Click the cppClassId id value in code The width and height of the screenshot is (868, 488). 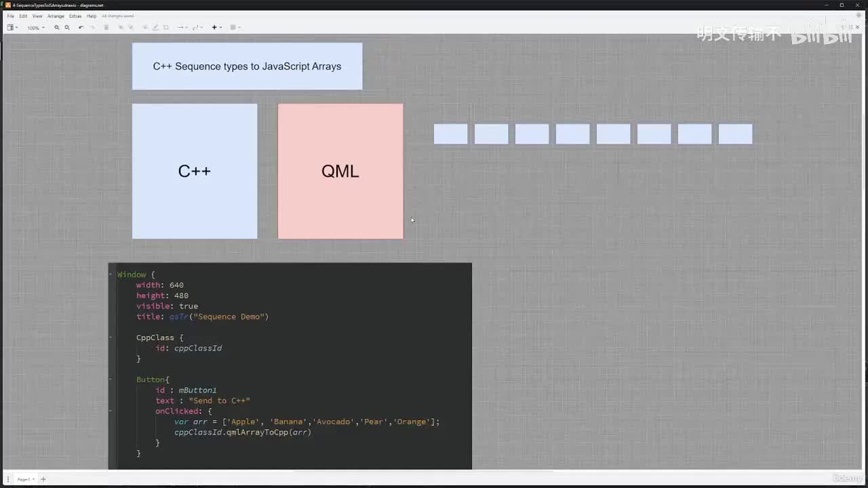(198, 348)
